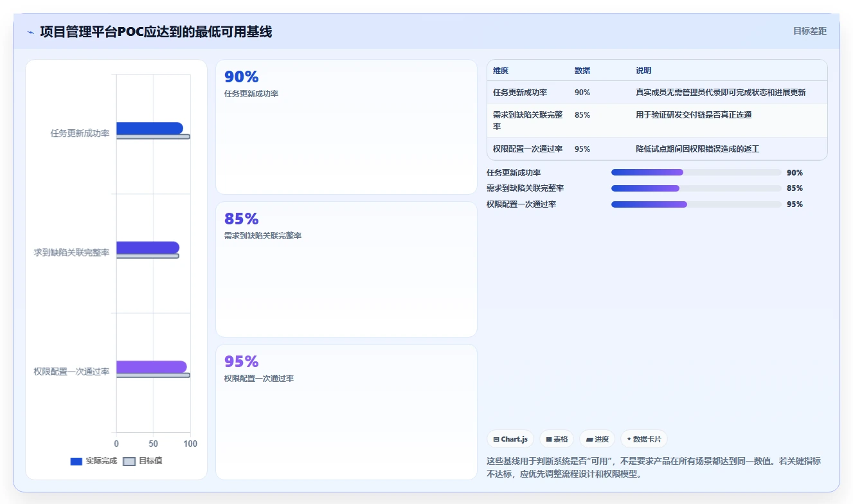
Task: Click the indigo 需求到缺陷关联完整率 chart bar
Action: tap(148, 248)
